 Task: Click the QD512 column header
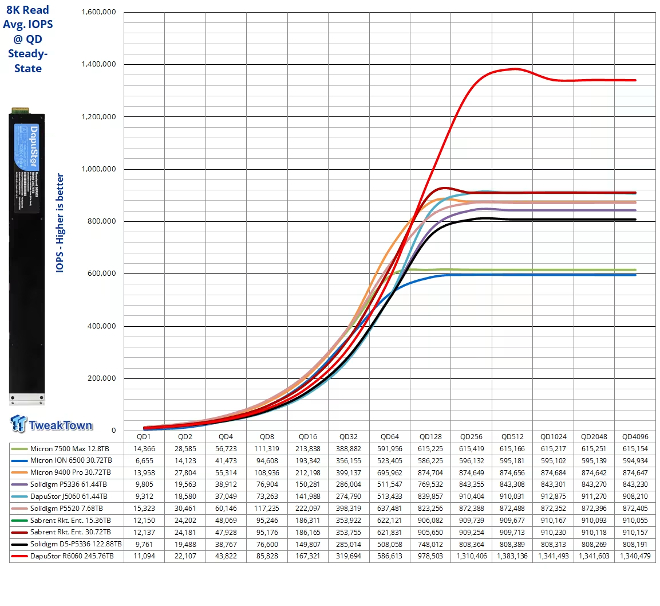click(512, 437)
